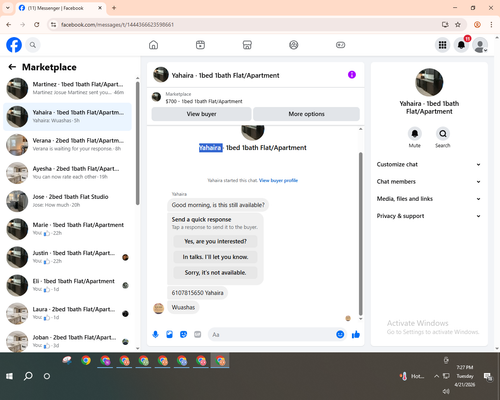Open the Verana 2bed 1bath conversation
The image size is (500, 400).
[x=67, y=145]
